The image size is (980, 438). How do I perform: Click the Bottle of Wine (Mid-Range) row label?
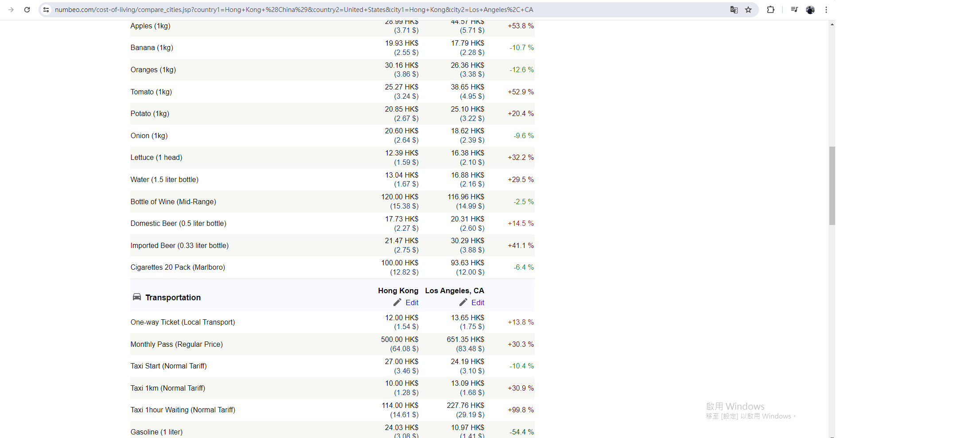tap(173, 202)
